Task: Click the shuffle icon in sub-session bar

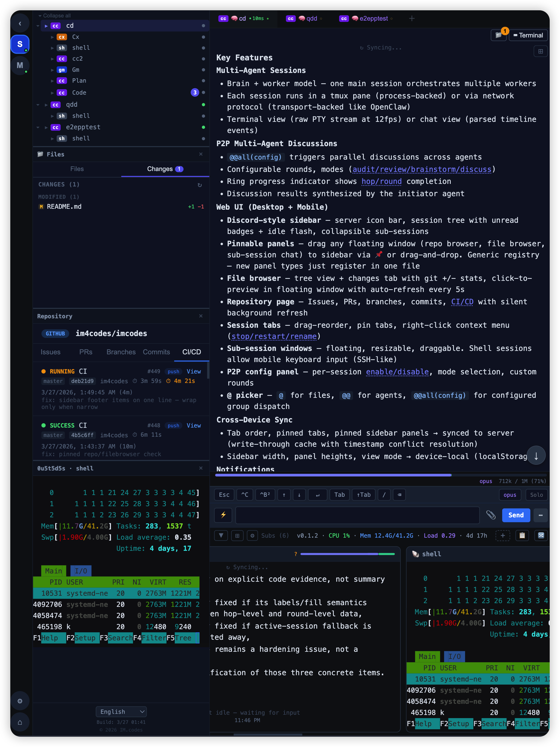Action: (x=541, y=536)
